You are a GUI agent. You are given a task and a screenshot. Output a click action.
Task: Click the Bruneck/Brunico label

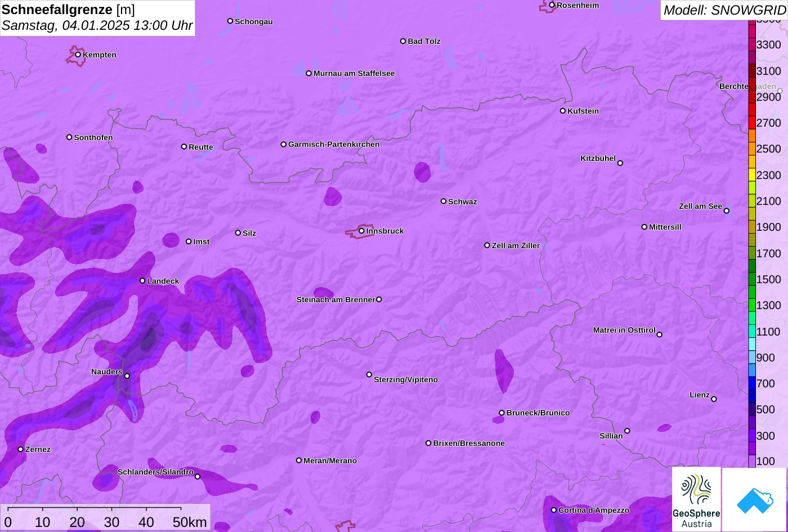pos(538,413)
